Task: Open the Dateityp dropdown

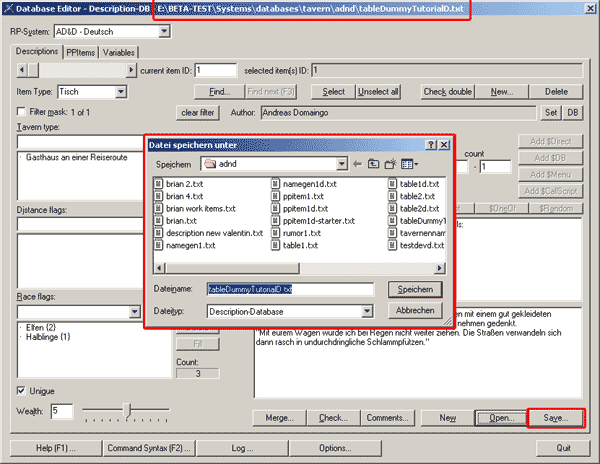Action: pos(366,311)
